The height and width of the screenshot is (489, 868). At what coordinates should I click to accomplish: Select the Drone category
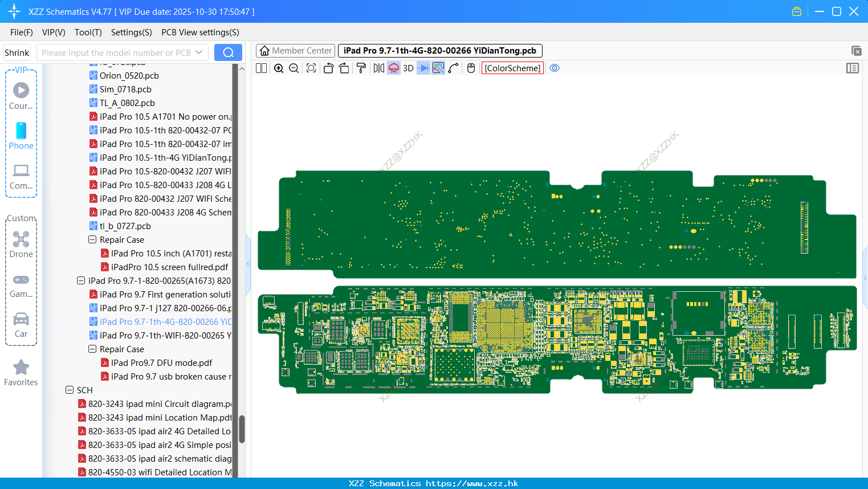[x=21, y=245]
